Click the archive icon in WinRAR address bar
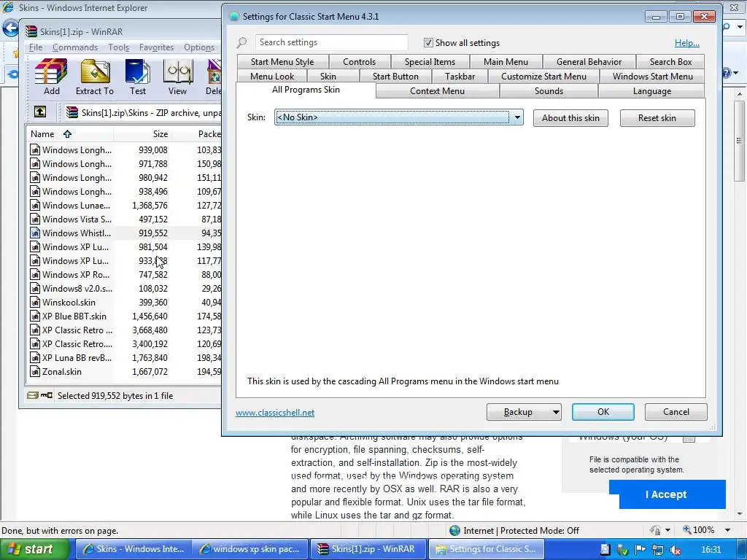Viewport: 747px width, 560px height. pyautogui.click(x=72, y=112)
